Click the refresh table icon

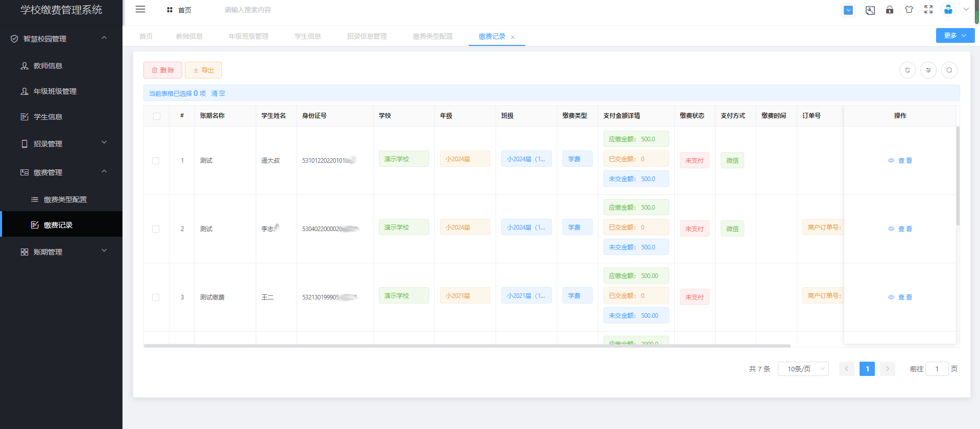[907, 70]
